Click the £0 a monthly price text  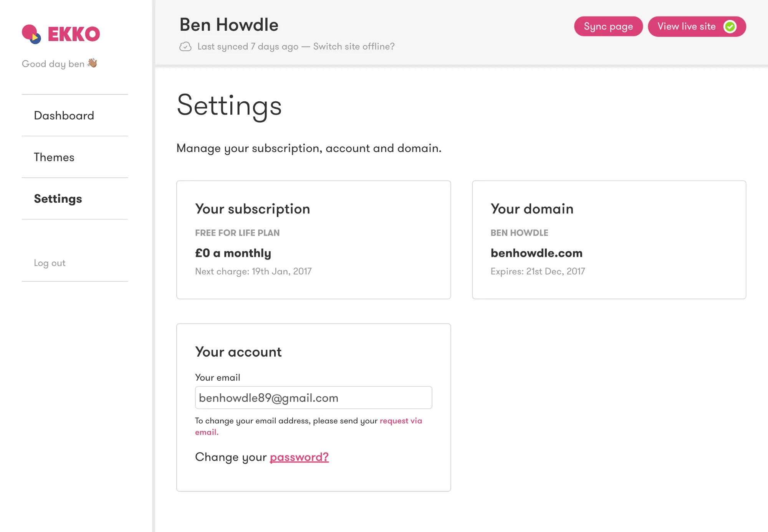point(233,253)
